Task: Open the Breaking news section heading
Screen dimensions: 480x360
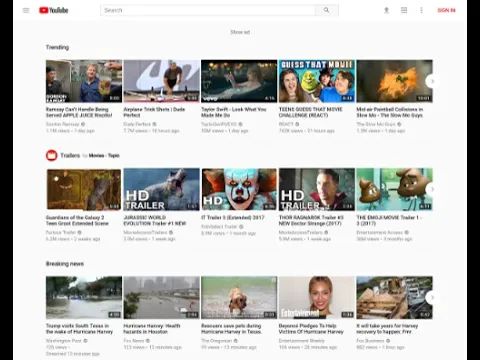Action: point(65,264)
